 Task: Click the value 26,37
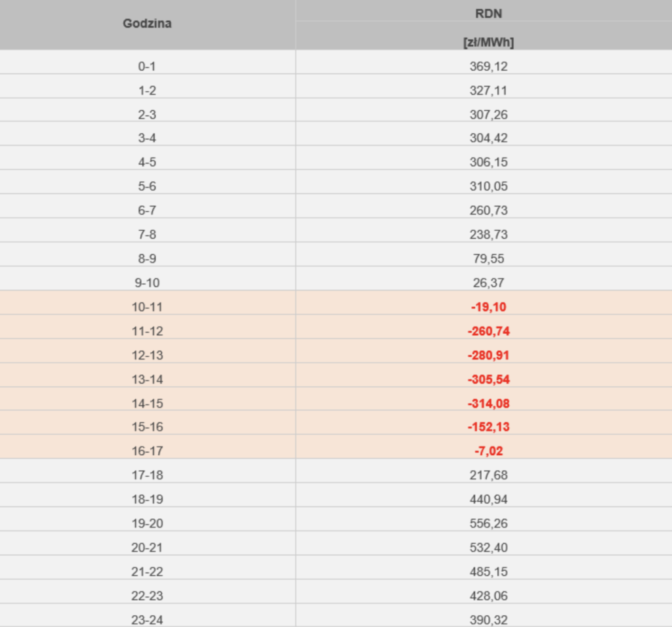point(488,283)
